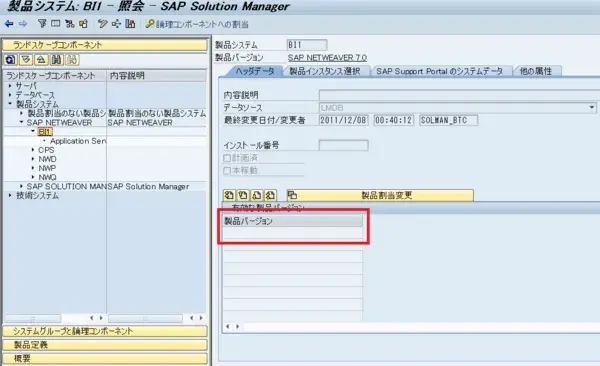Viewport: 600px width, 366px height.
Task: Open the 製品インスタンス選択 tab
Action: tap(325, 71)
